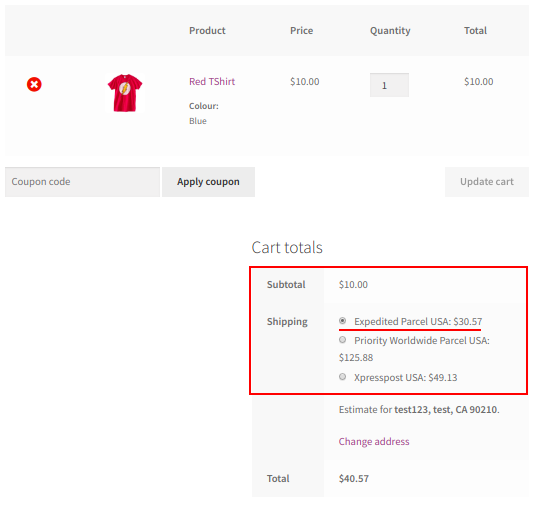Image resolution: width=534 pixels, height=510 pixels.
Task: Apply the coupon with Apply coupon button
Action: click(208, 182)
